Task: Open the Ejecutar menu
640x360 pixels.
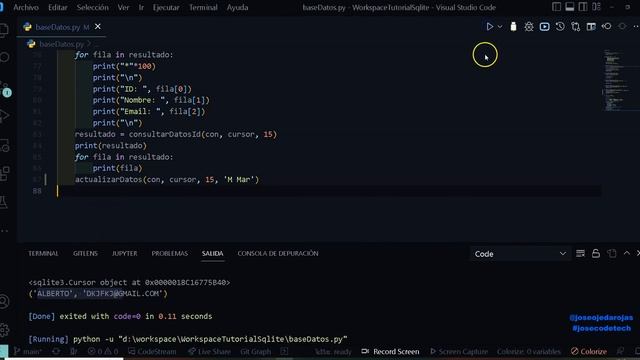Action: (166, 7)
